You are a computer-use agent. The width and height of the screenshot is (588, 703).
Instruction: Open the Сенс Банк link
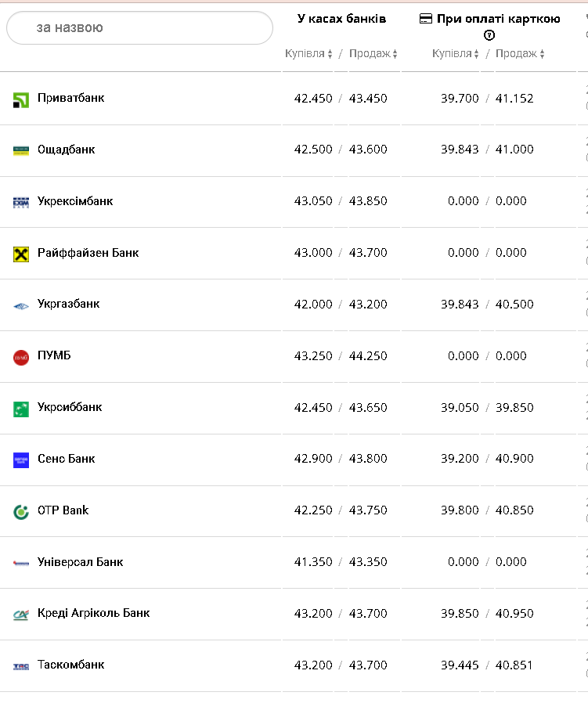[x=67, y=459]
